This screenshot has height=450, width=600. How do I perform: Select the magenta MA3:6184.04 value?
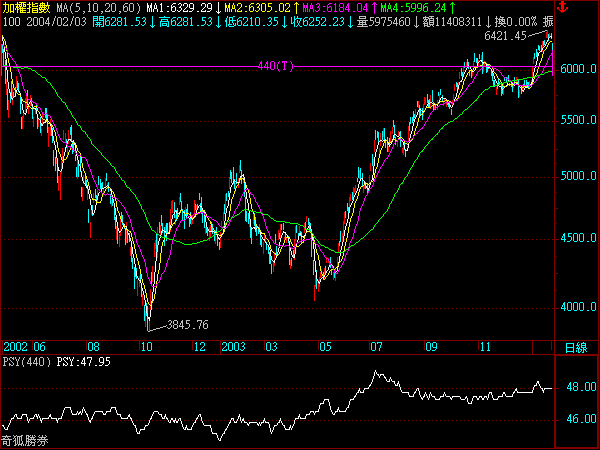pos(335,8)
